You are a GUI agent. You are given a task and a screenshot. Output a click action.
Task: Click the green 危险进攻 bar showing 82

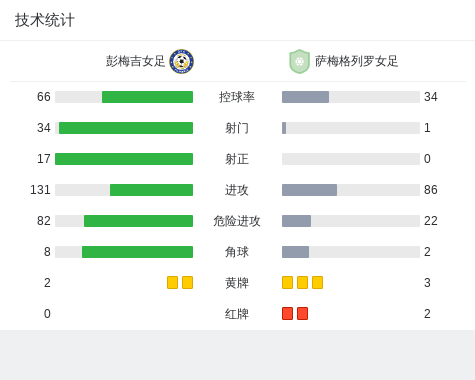[x=138, y=221]
